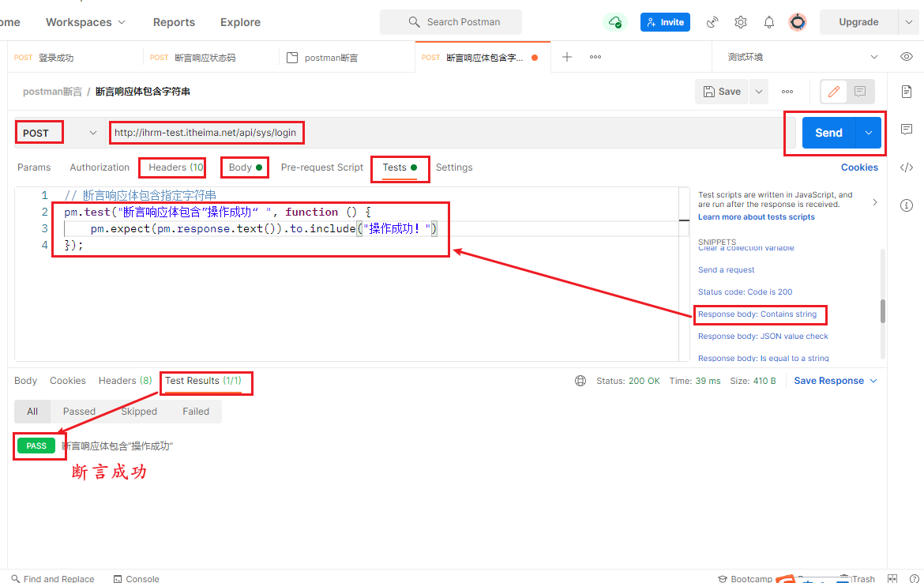Click the Send button

pos(828,133)
